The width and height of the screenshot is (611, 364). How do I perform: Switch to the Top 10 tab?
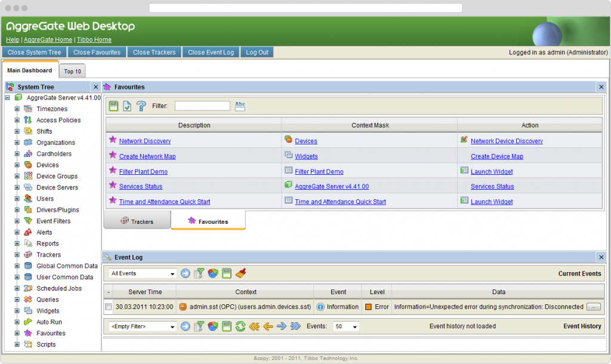(x=72, y=72)
